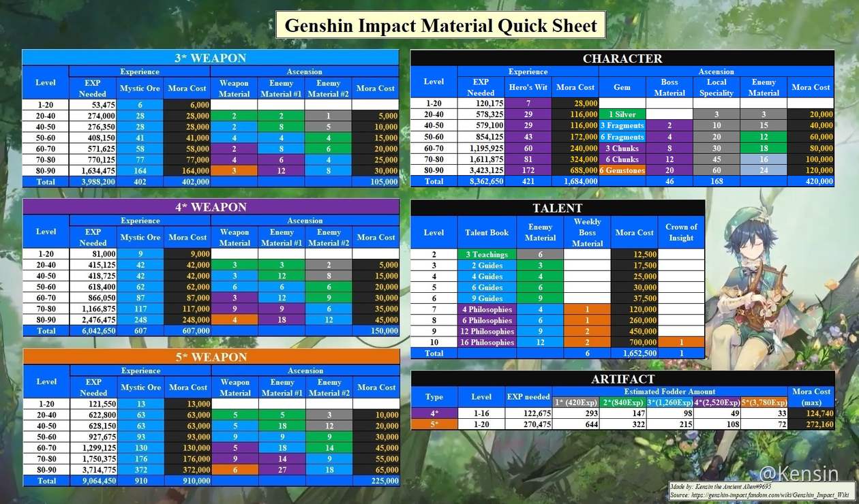The height and width of the screenshot is (504, 859).
Task: Click the Genshin Impact Material Quick Sheet title
Action: 440,25
